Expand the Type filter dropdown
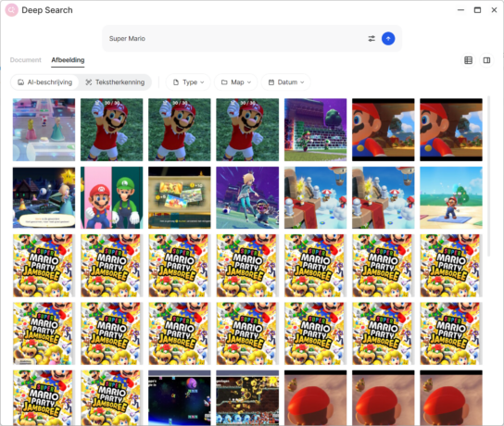 pos(188,82)
